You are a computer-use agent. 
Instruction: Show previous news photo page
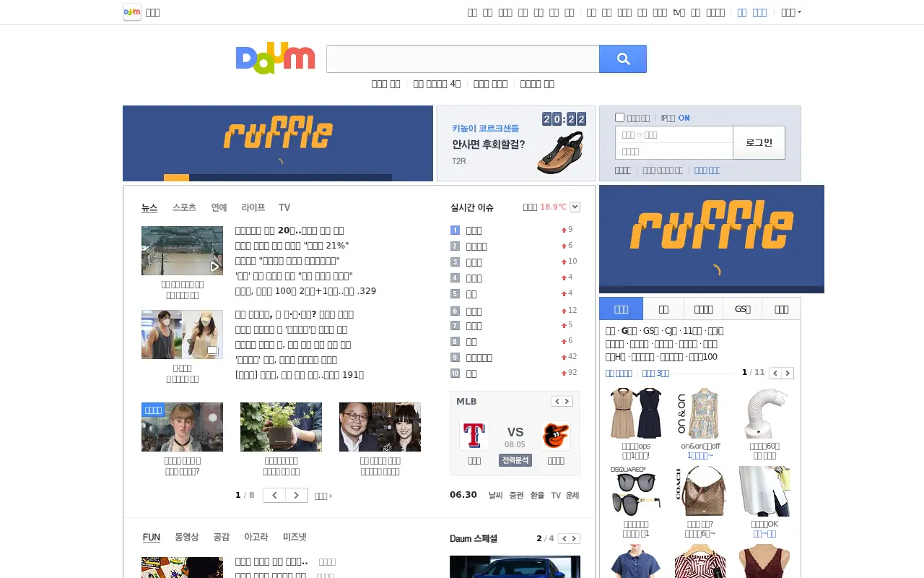click(274, 495)
